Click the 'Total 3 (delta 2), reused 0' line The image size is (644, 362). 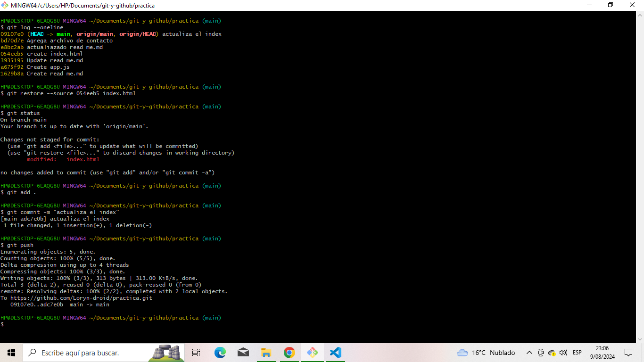pos(101,285)
